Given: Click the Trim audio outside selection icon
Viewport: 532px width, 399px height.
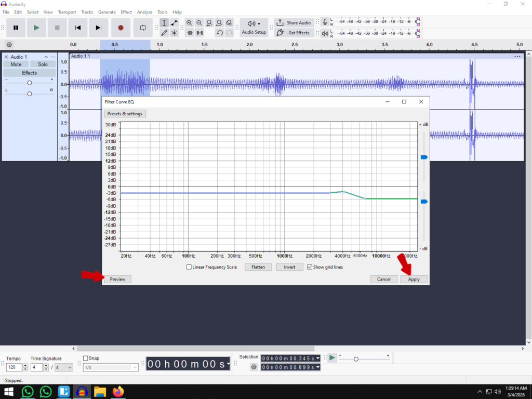Looking at the screenshot, I should pyautogui.click(x=189, y=33).
